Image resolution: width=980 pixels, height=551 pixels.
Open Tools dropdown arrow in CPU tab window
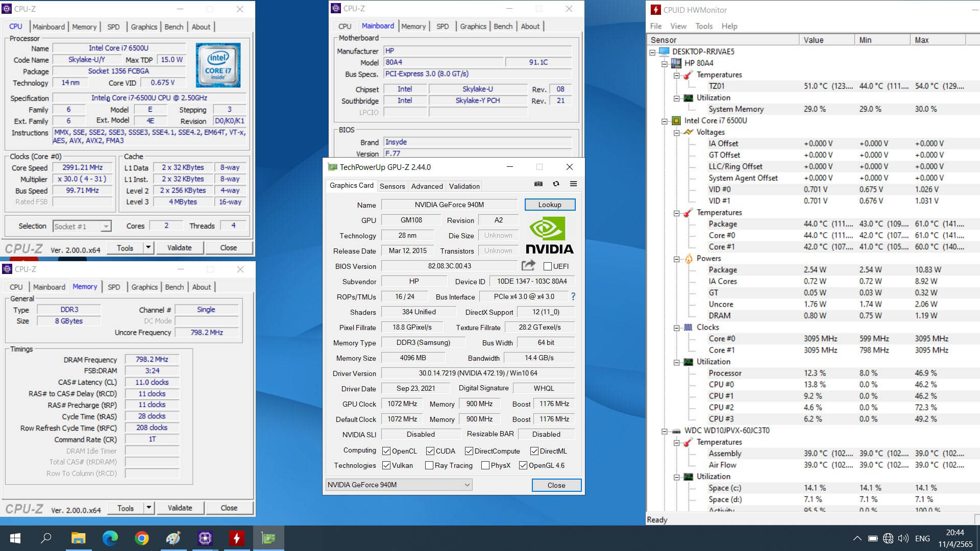coord(148,247)
